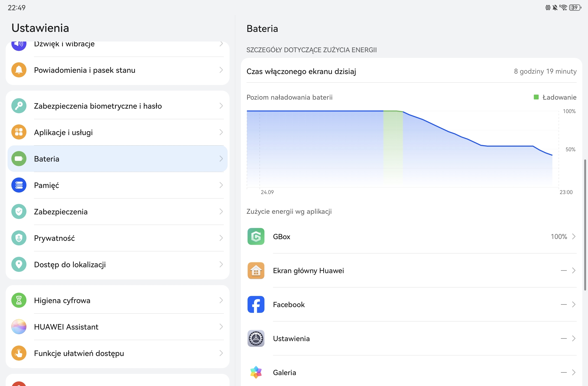Tap Czas włączonego ekranu dzisiaj row
Image resolution: width=588 pixels, height=386 pixels.
(411, 71)
